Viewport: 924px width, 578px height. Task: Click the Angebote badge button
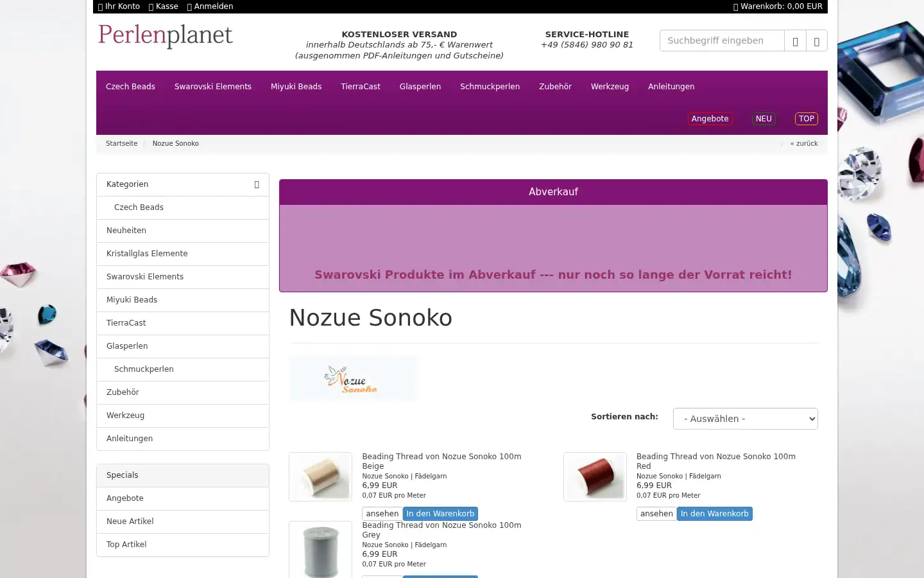[x=710, y=119]
